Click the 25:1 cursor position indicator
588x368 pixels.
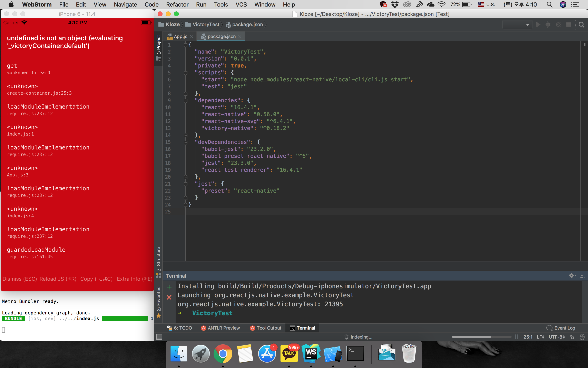click(528, 337)
